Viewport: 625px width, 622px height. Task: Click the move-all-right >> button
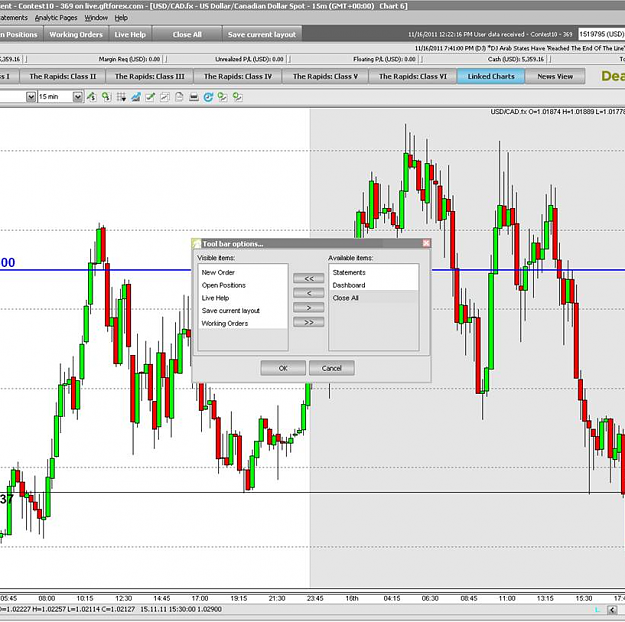(309, 322)
